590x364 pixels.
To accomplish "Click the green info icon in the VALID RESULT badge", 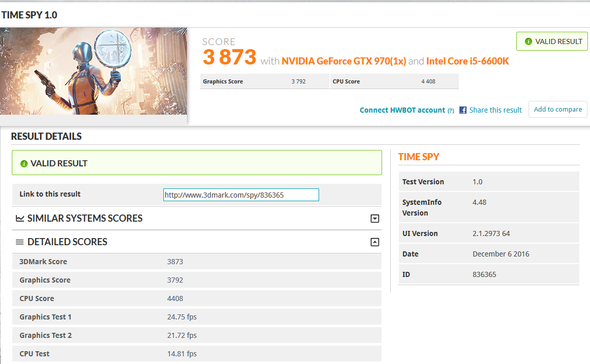I will (x=529, y=41).
